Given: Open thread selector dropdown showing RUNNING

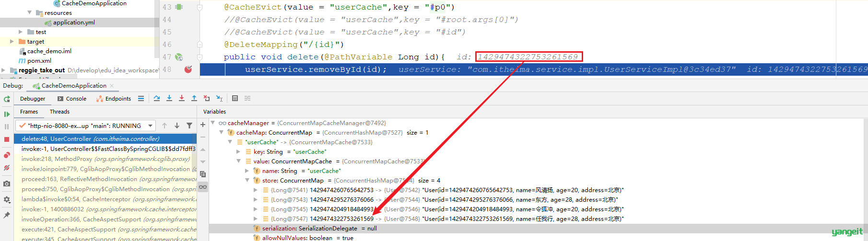Looking at the screenshot, I should (x=85, y=126).
